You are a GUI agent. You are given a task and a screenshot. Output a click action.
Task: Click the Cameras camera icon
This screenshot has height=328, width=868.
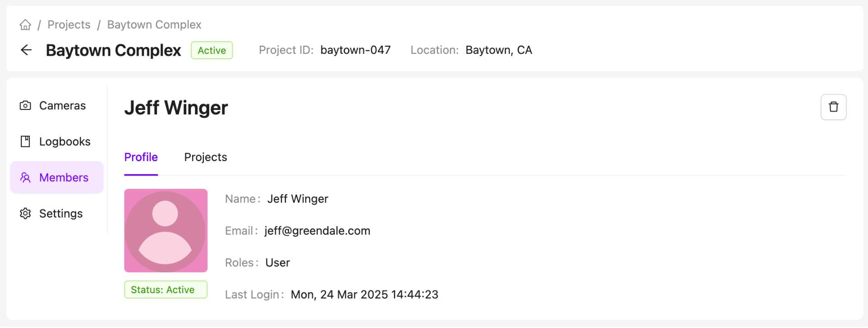[x=25, y=105]
